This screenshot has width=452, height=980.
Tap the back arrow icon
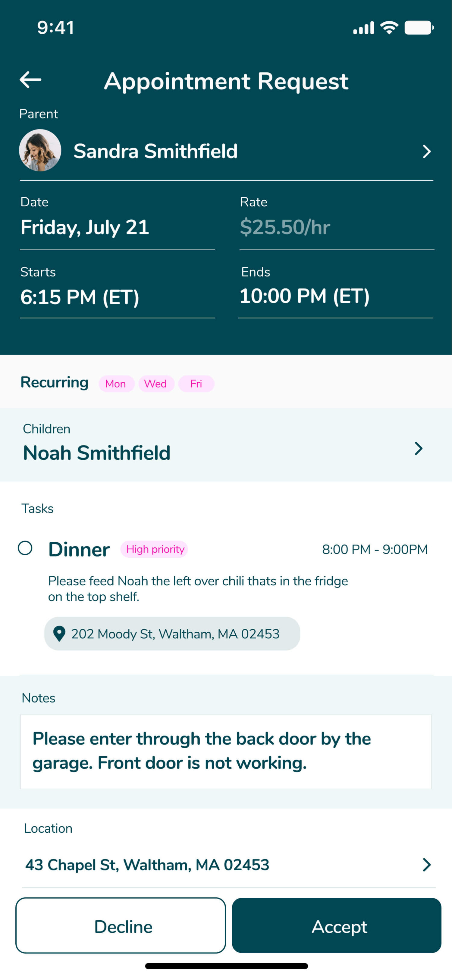pos(30,80)
